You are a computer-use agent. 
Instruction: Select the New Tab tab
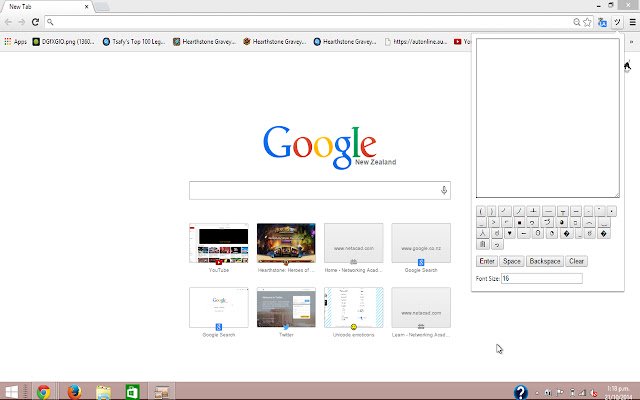pyautogui.click(x=47, y=7)
